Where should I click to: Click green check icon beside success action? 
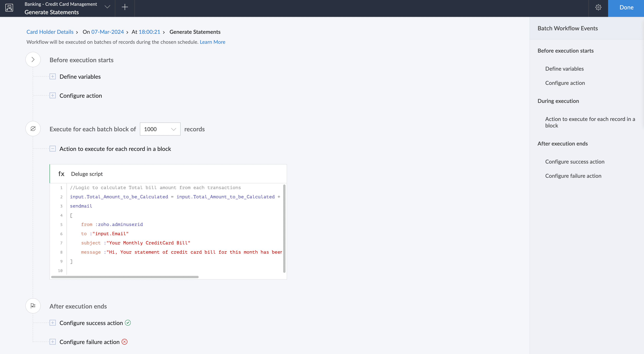tap(128, 323)
